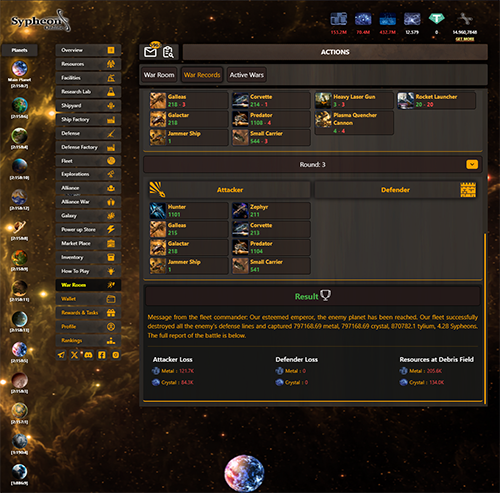The image size is (500, 493).
Task: Expand the Attacker panel header
Action: (229, 190)
